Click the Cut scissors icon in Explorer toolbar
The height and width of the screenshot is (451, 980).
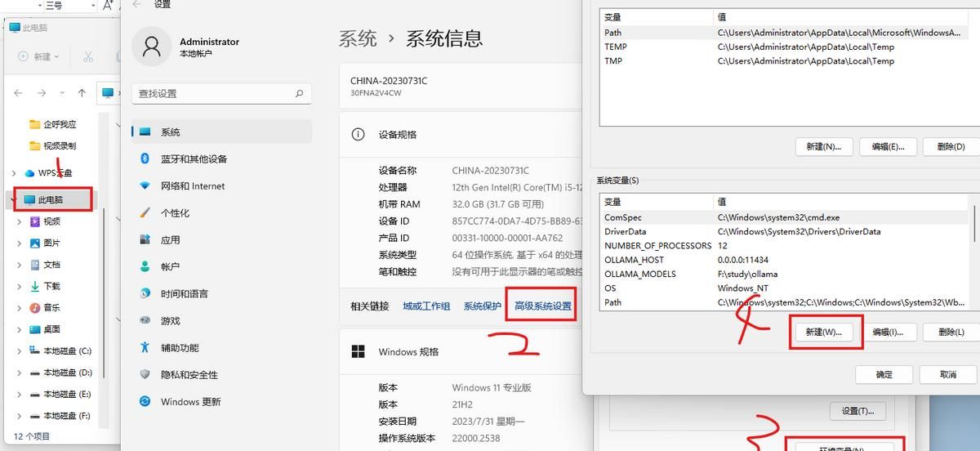(87, 56)
